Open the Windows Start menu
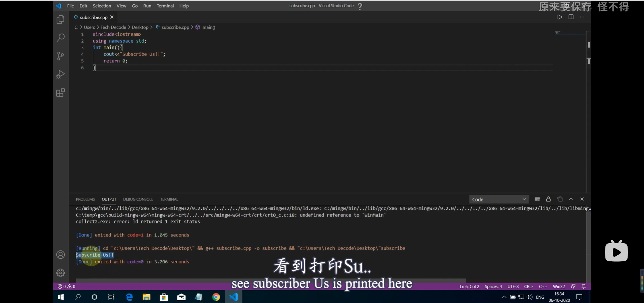 (x=61, y=297)
